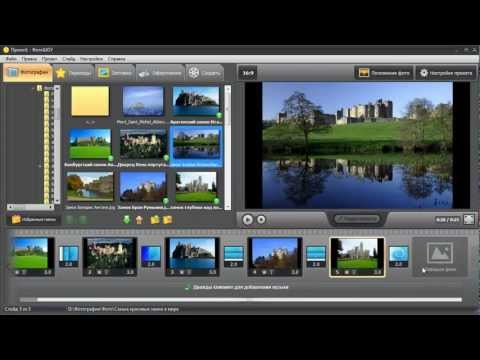This screenshot has width=480, height=360.
Task: Click the second yellow folder icon beside the house
Action: coord(167,220)
